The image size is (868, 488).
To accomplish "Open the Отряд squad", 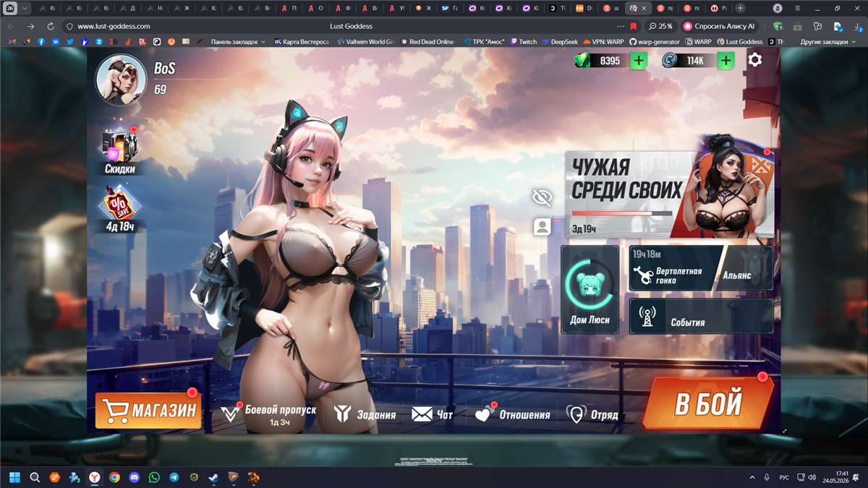I will pyautogui.click(x=592, y=414).
